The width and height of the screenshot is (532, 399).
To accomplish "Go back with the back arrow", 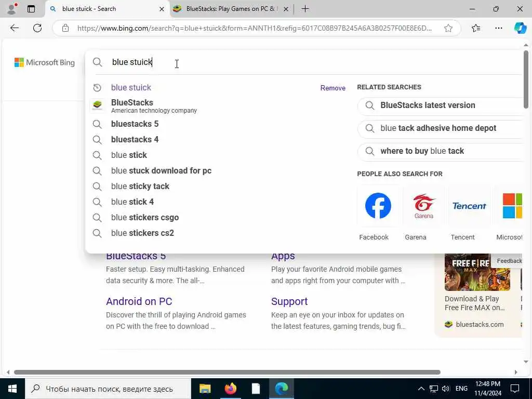I will (14, 28).
